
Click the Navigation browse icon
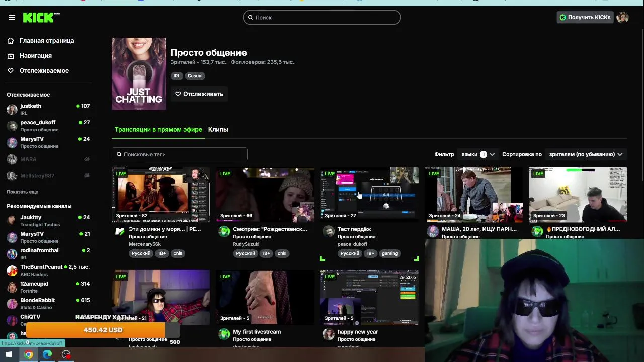click(11, 56)
